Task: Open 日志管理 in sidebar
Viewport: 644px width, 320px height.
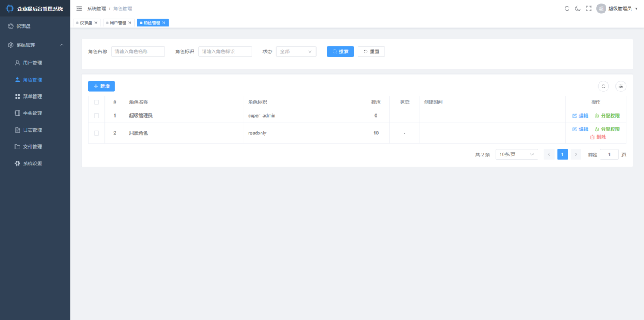Action: coord(35,130)
